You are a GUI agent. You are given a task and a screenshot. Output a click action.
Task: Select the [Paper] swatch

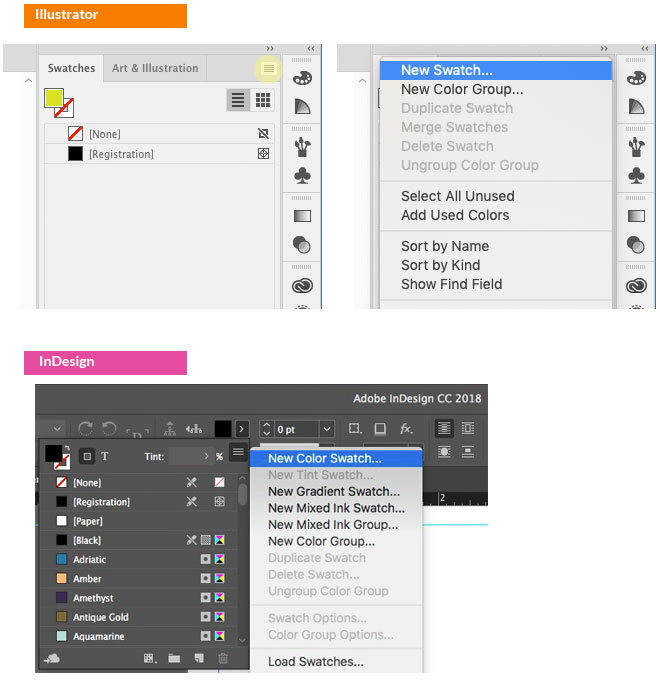point(139,521)
